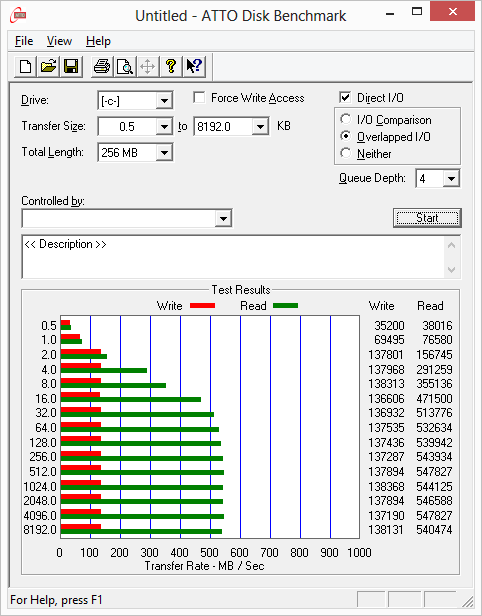The width and height of the screenshot is (482, 616).
Task: Click the New document toolbar icon
Action: click(x=26, y=66)
